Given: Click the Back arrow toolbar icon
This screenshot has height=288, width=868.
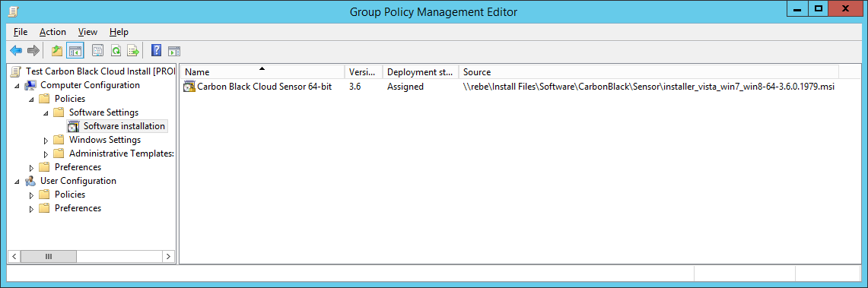Looking at the screenshot, I should [x=16, y=51].
